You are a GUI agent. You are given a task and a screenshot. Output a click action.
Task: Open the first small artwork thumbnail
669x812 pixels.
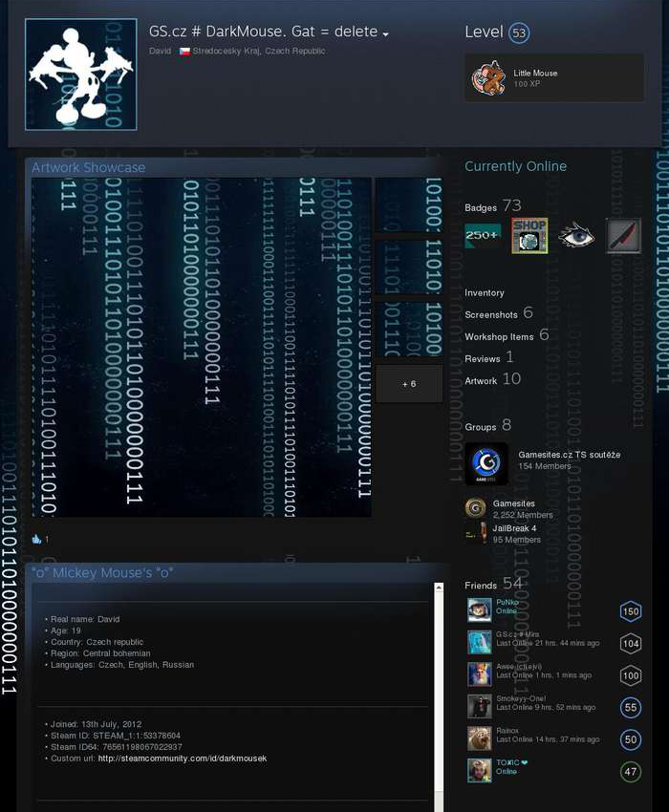[408, 205]
